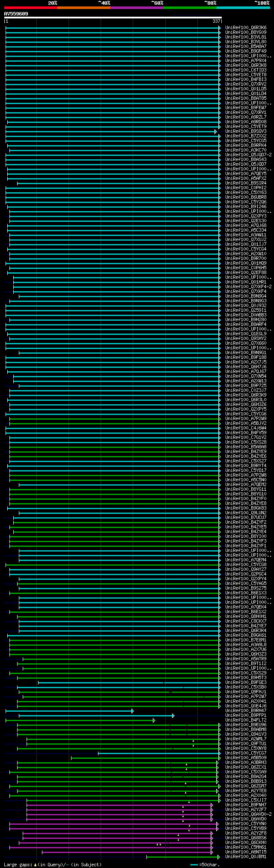Select the AV559609 query title
274x868 pixels.
[x=16, y=14]
